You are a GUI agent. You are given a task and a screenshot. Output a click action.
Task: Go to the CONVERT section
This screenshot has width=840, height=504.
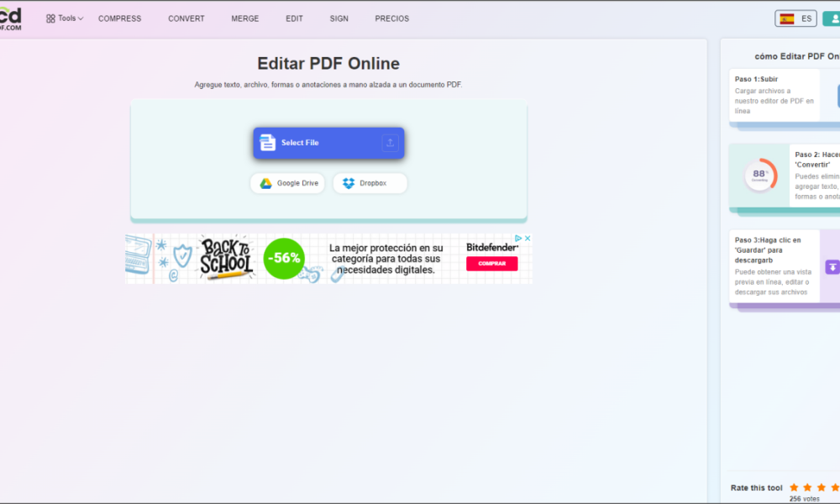click(x=186, y=18)
